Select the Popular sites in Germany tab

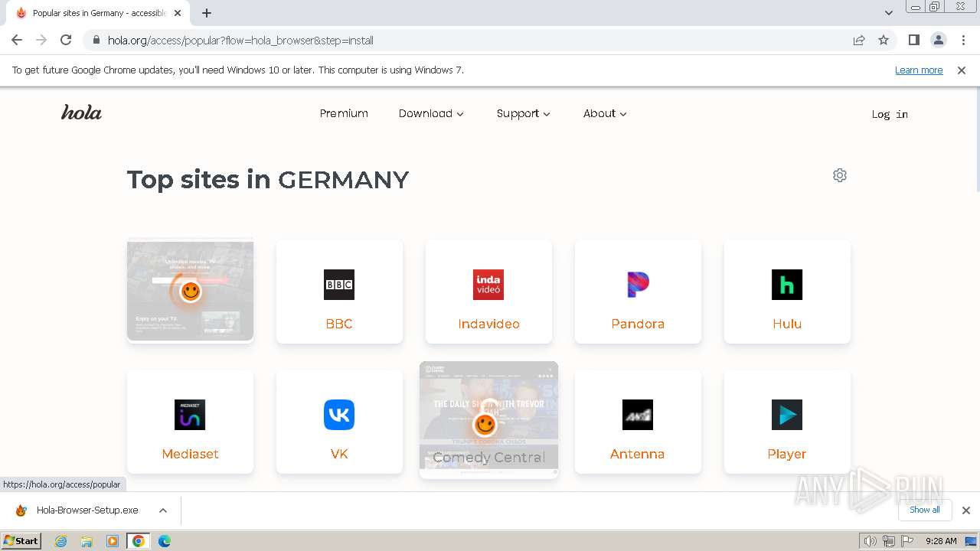click(x=98, y=13)
